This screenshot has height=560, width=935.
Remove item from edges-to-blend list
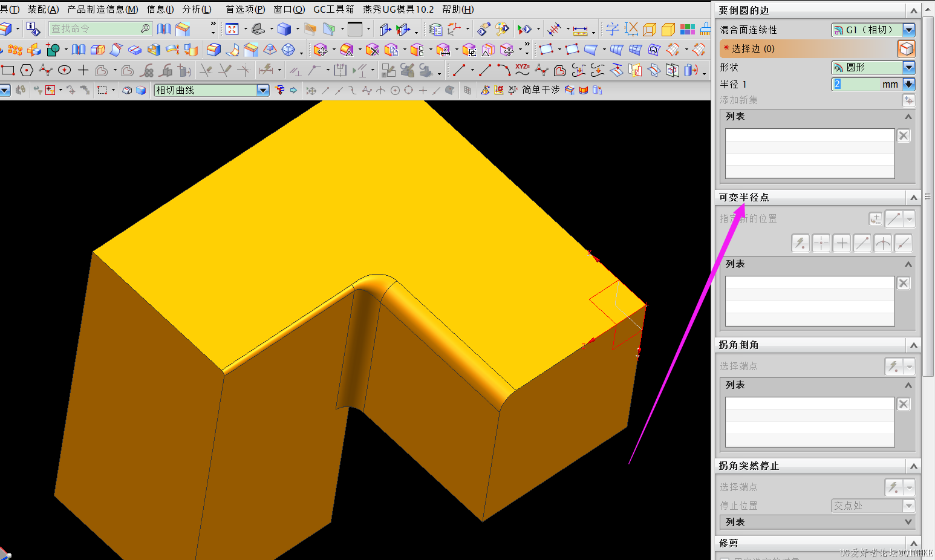(904, 135)
